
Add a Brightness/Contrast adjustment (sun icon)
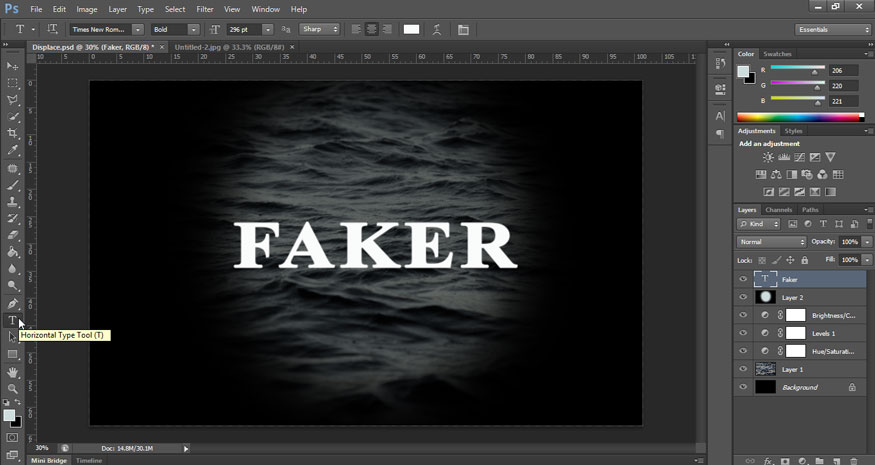[x=768, y=157]
